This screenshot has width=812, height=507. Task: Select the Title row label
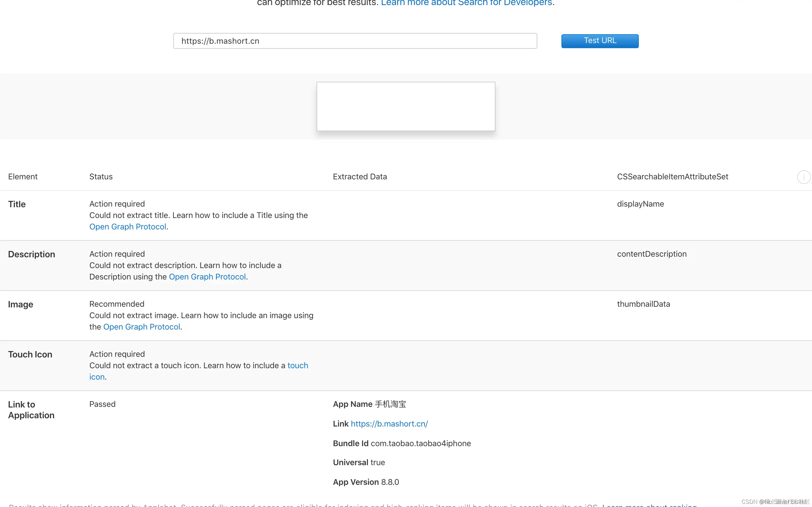click(17, 204)
